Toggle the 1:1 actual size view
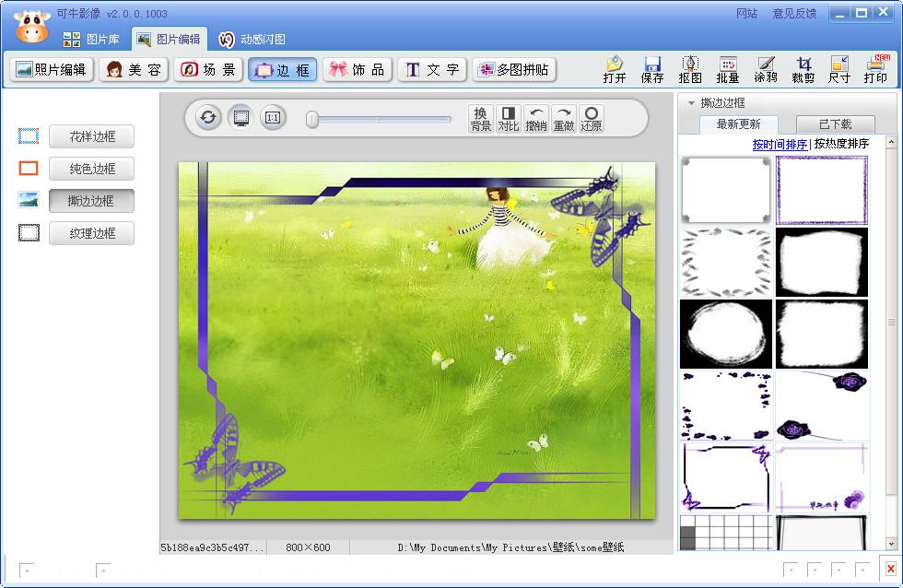903x588 pixels. click(273, 118)
